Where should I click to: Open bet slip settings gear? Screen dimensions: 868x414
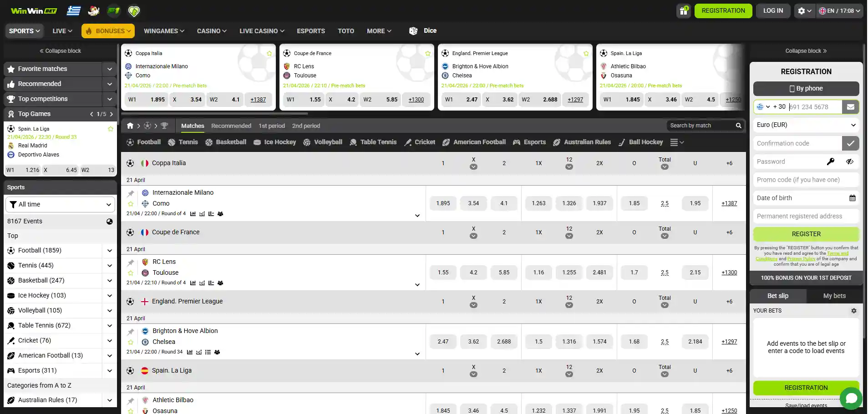[x=854, y=311]
